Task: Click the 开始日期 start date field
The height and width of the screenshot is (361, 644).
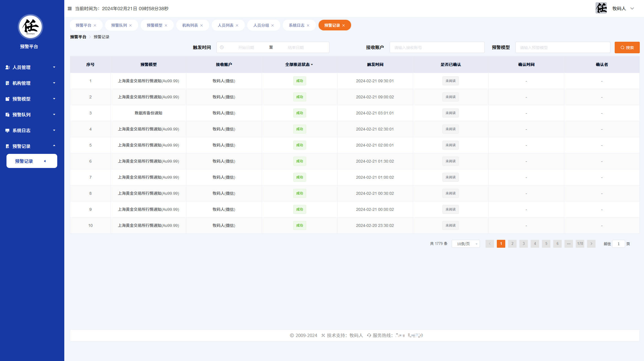Action: (x=246, y=48)
